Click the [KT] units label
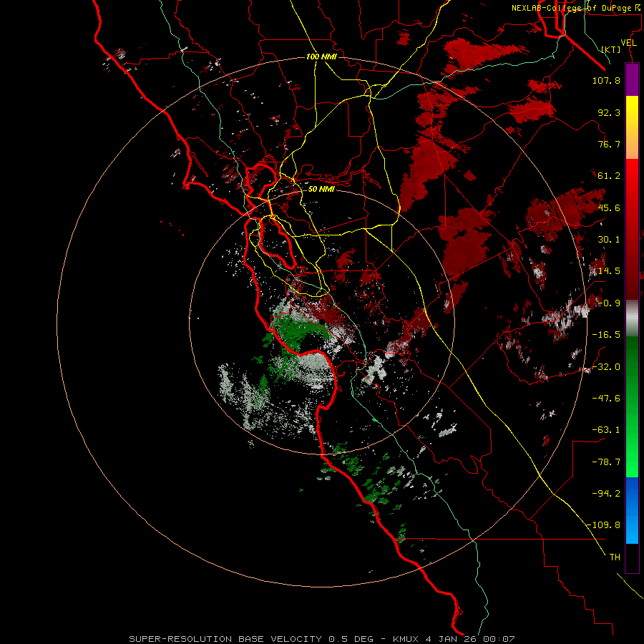This screenshot has height=644, width=644. click(x=611, y=49)
